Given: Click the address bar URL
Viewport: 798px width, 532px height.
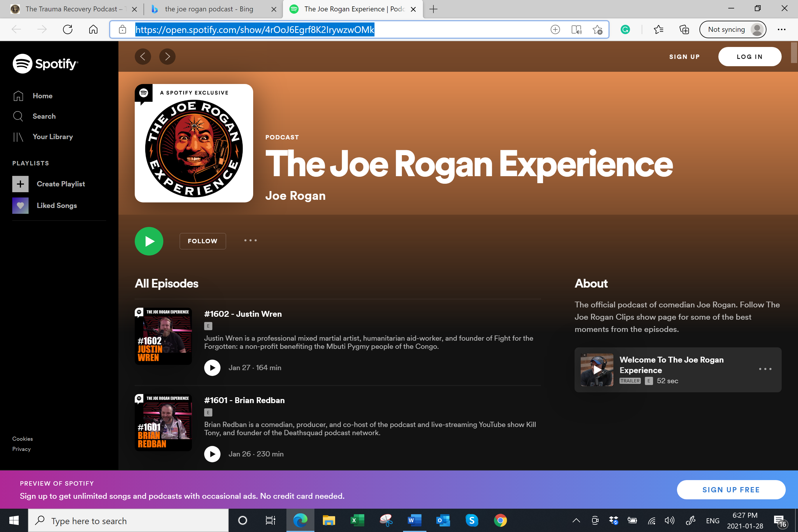Looking at the screenshot, I should 255,29.
